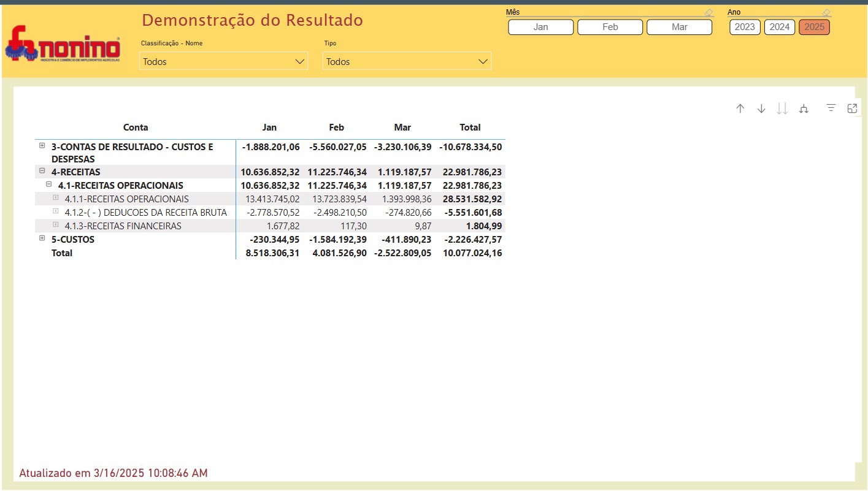Select Mar in the Mês slicer
The image size is (868, 491).
coord(680,27)
